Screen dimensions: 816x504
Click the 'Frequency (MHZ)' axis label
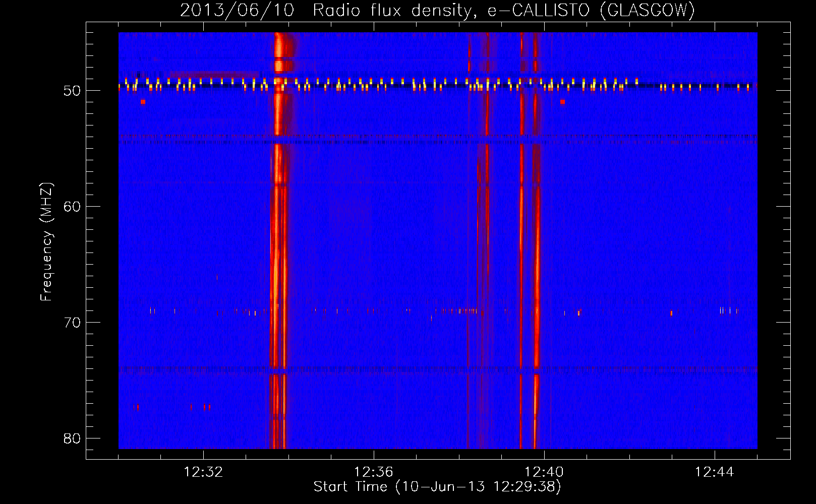[x=46, y=242]
